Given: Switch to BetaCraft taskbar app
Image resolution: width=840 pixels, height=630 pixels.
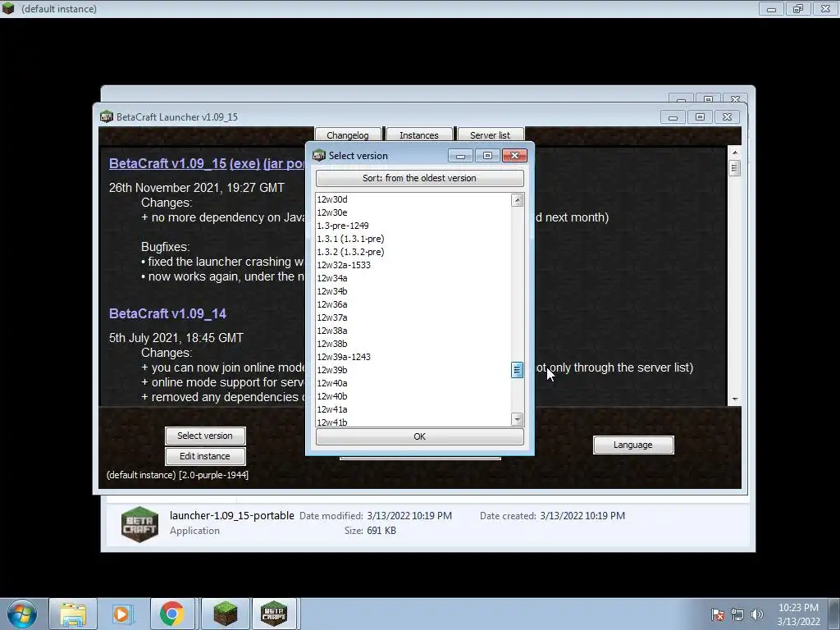Looking at the screenshot, I should [x=274, y=614].
